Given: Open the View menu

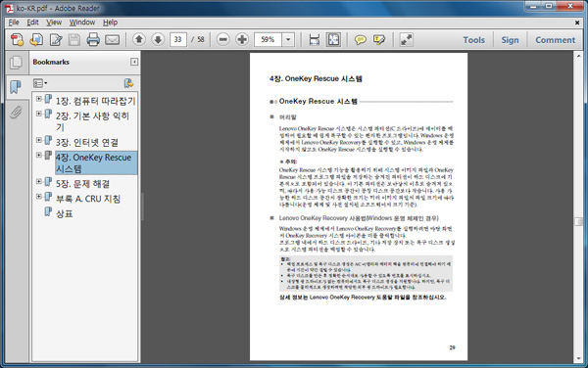Looking at the screenshot, I should 54,23.
